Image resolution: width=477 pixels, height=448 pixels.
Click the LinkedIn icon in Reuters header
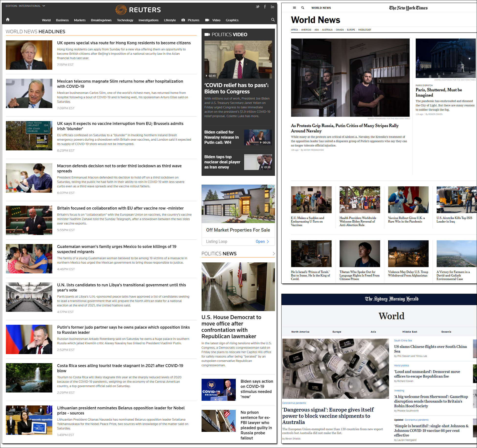coord(272,7)
